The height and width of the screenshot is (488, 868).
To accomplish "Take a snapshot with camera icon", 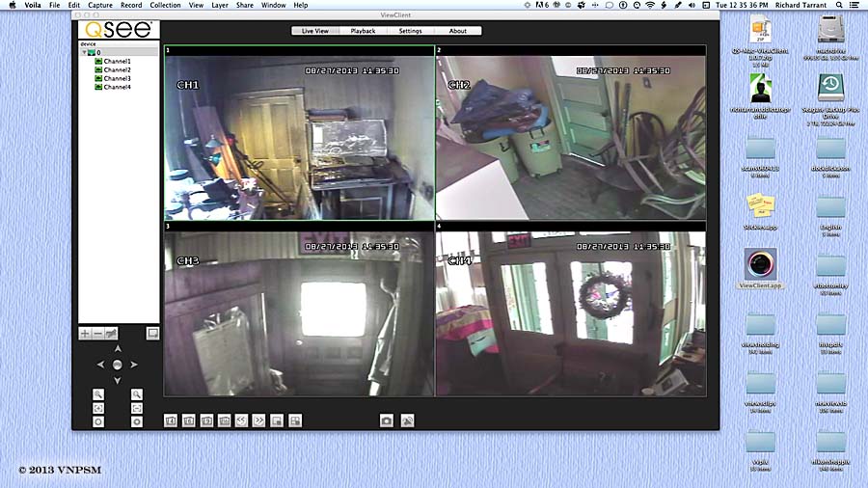I will pos(387,421).
